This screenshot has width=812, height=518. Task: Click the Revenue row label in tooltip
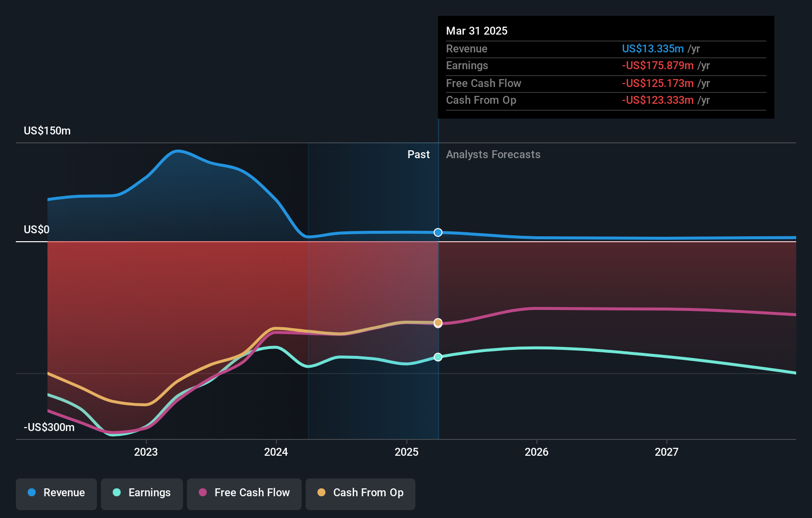466,48
